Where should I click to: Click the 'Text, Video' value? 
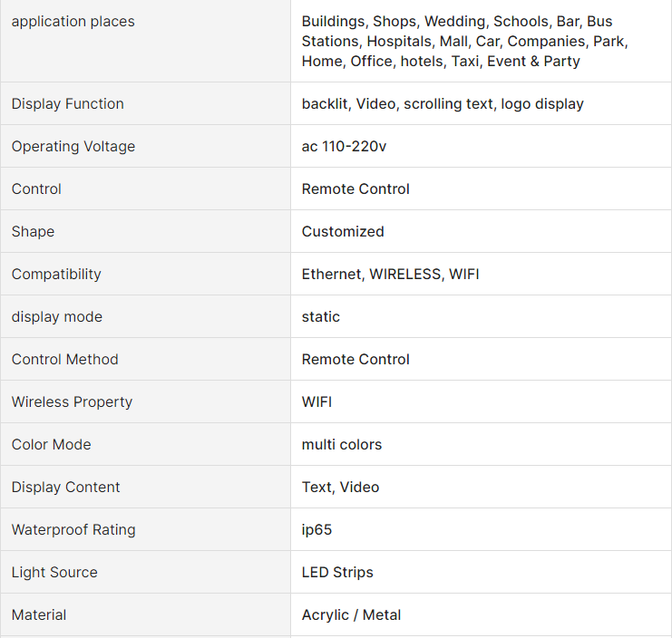click(340, 488)
